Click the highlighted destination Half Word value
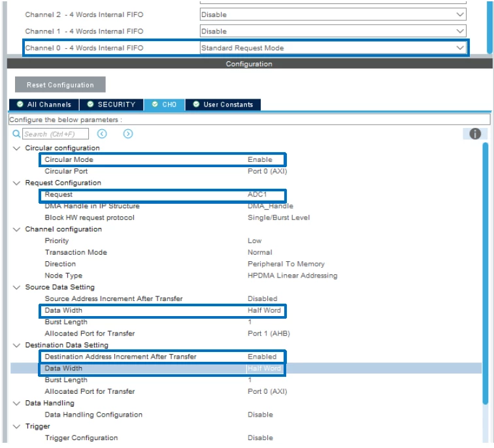 click(x=264, y=369)
